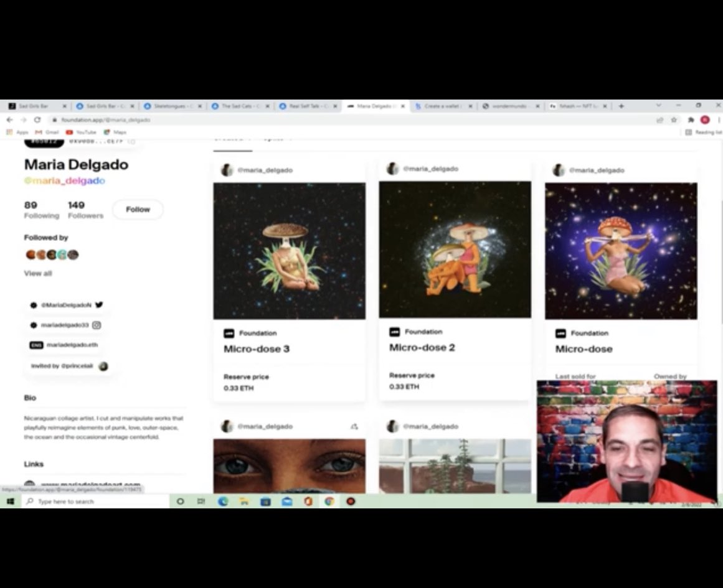Click the split icon on the eyes artwork card
The height and width of the screenshot is (588, 723).
[x=354, y=427]
